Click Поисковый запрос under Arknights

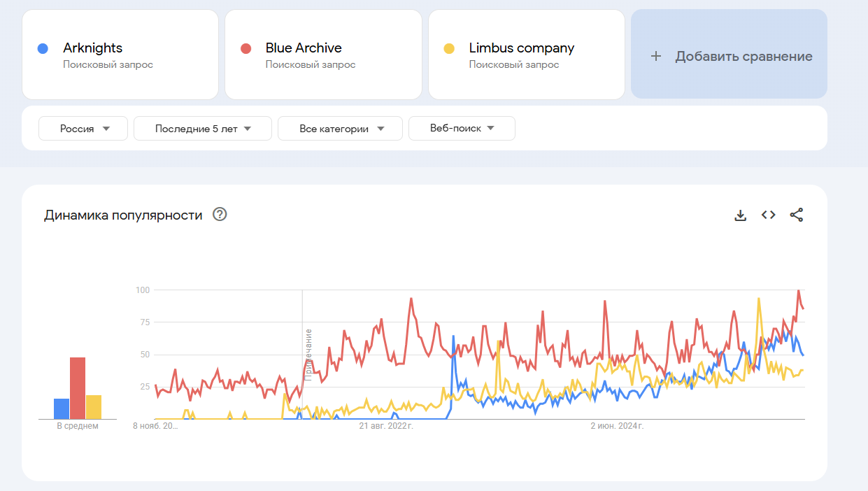(108, 64)
